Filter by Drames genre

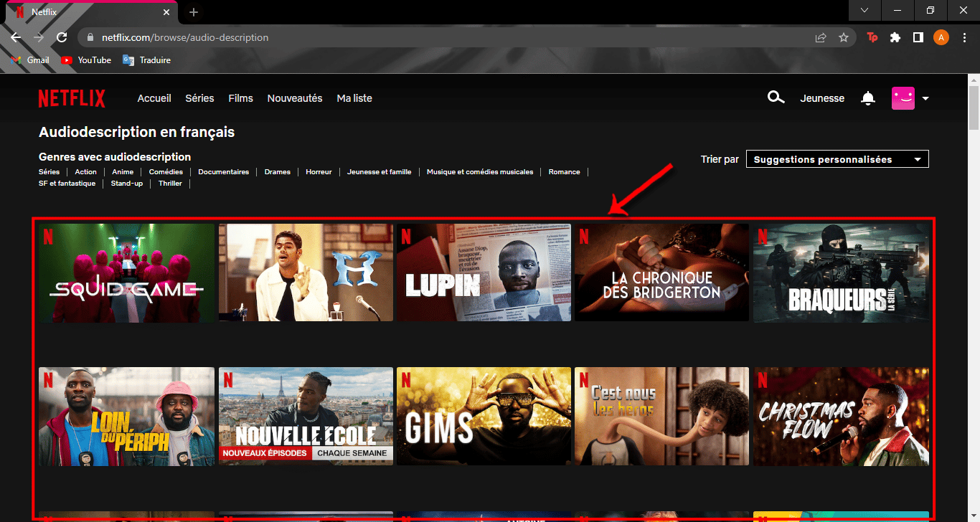277,172
